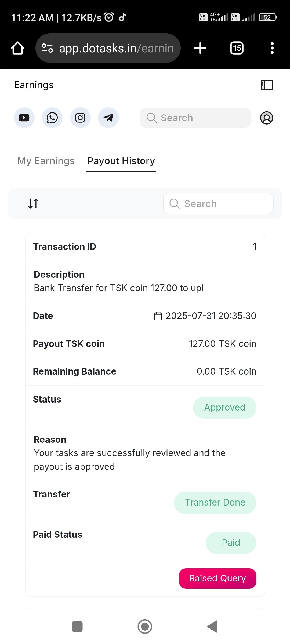View site info icon in address bar

pyautogui.click(x=47, y=48)
